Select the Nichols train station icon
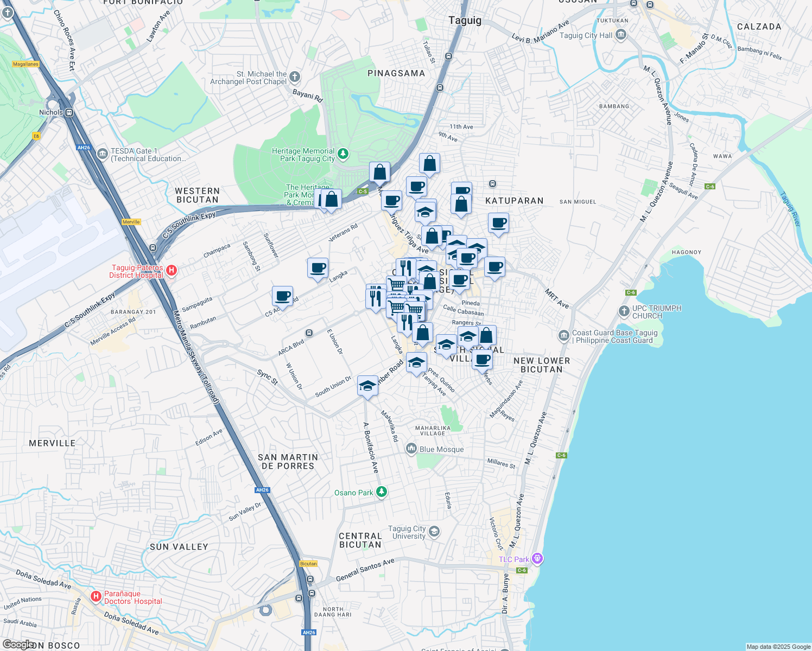The image size is (812, 651). point(69,113)
